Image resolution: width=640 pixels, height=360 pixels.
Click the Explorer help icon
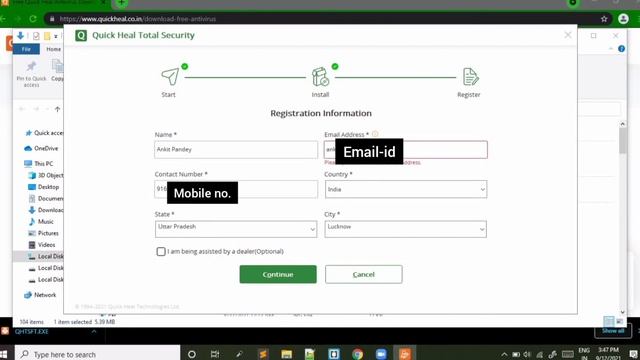tap(622, 49)
